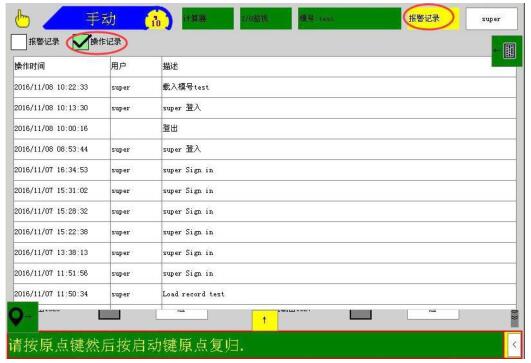Click super Sign in in the 16:34:53 row

point(339,170)
